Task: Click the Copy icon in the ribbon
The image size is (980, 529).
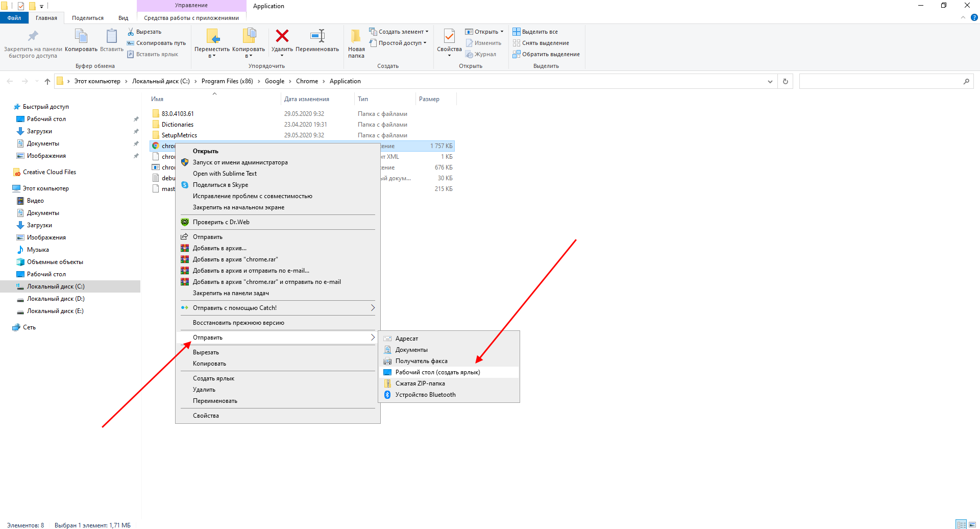Action: [x=81, y=36]
